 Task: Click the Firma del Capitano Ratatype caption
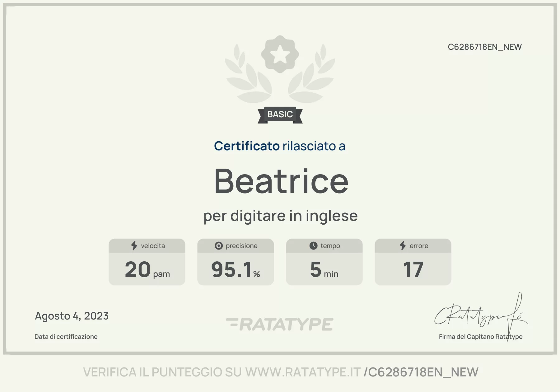[x=481, y=337]
